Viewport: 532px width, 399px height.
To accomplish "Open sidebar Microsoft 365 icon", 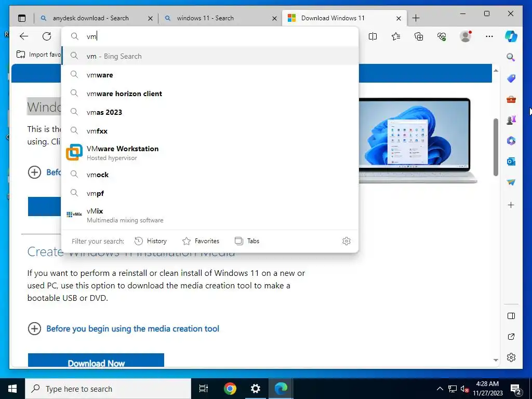I will [x=511, y=140].
